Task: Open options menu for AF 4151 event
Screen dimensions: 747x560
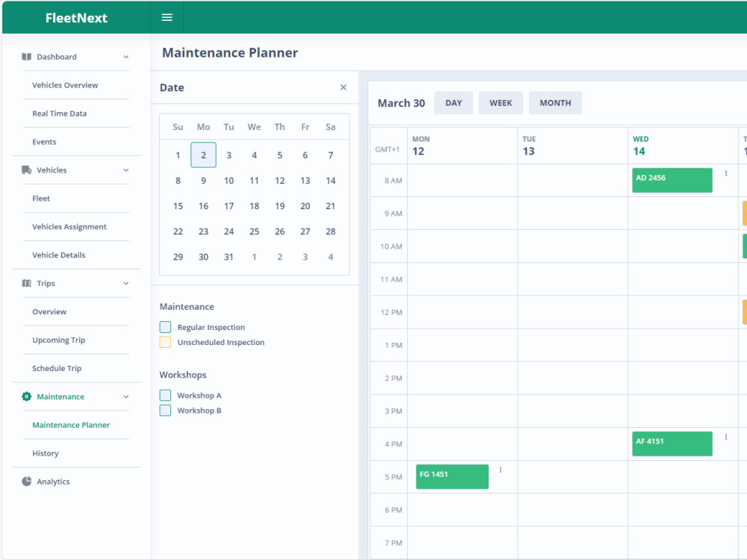Action: coord(726,437)
